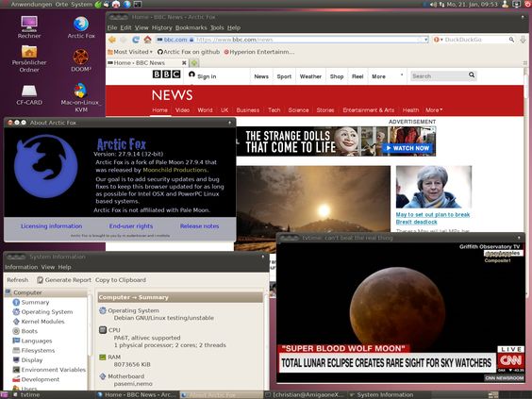Viewport: 532px width, 399px height.
Task: Open the Hyperion Entertainment bookmark
Action: 259,52
